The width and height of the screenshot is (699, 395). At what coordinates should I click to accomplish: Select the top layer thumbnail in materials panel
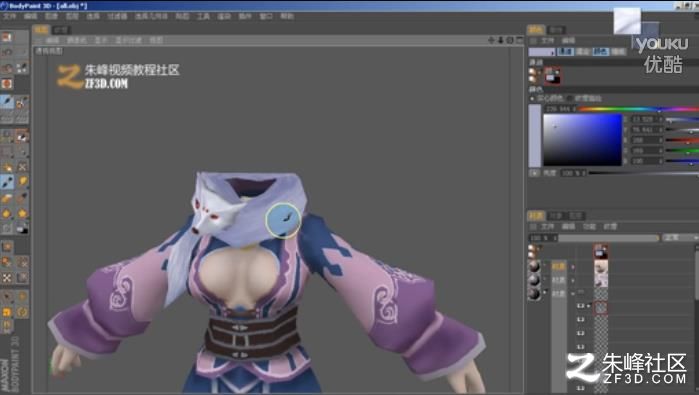[600, 251]
